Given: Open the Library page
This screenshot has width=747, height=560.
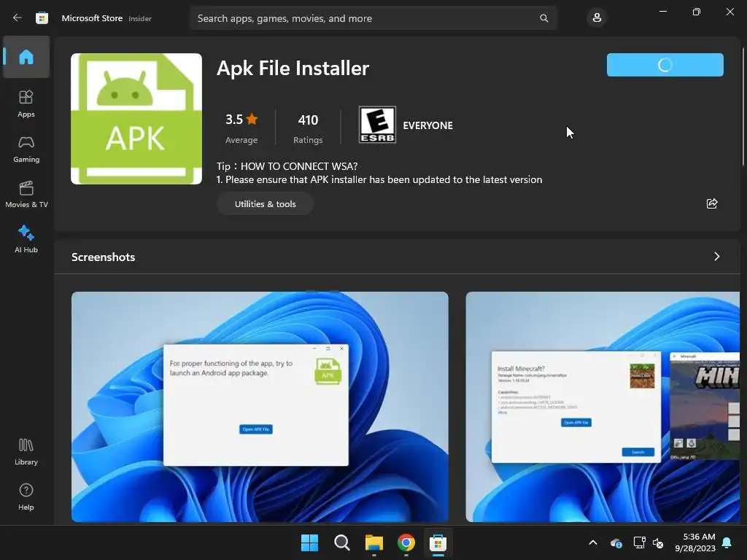Looking at the screenshot, I should point(26,451).
